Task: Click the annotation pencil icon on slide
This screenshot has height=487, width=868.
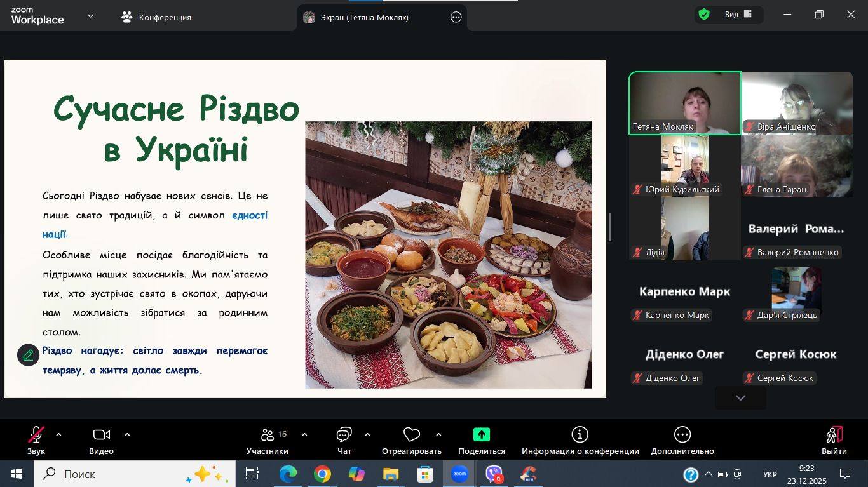Action: point(28,355)
